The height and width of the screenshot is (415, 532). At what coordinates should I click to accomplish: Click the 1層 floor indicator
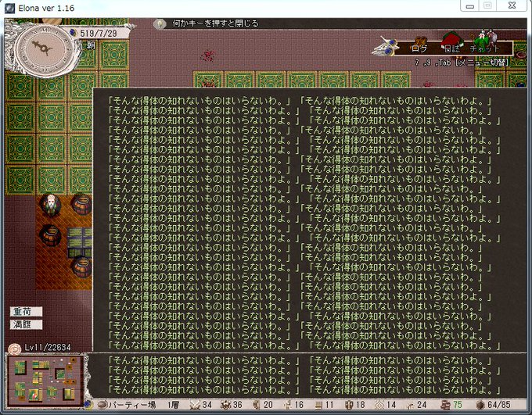[x=173, y=405]
